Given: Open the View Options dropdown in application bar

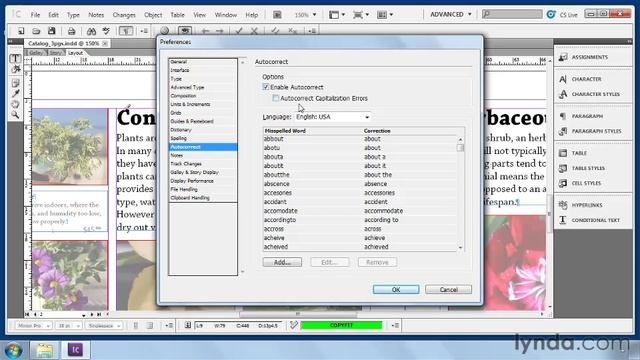Looking at the screenshot, I should [x=337, y=15].
